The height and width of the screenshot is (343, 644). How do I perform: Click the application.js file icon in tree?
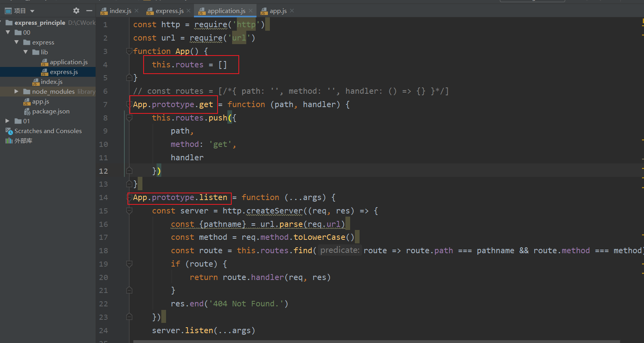(44, 62)
